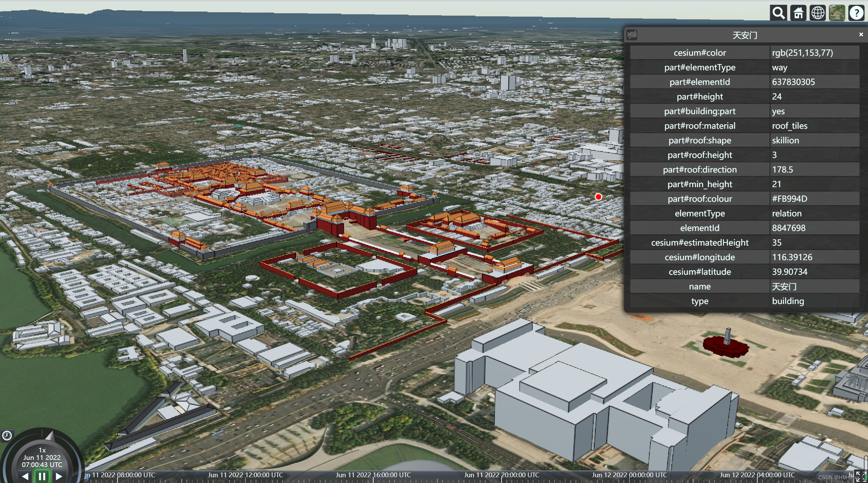Jump timeline to Jun 11 2022 20:00:00 UTC
Image resolution: width=868 pixels, height=483 pixels.
click(x=502, y=475)
